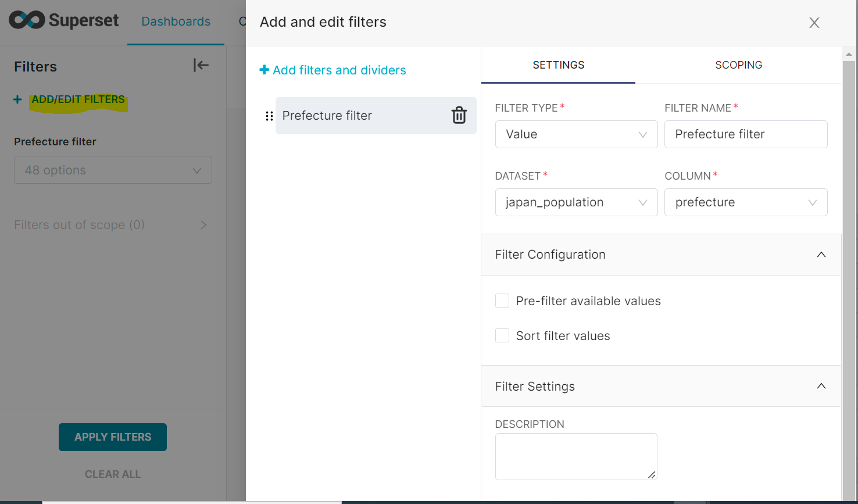Close the Add and edit filters dialog

(814, 23)
